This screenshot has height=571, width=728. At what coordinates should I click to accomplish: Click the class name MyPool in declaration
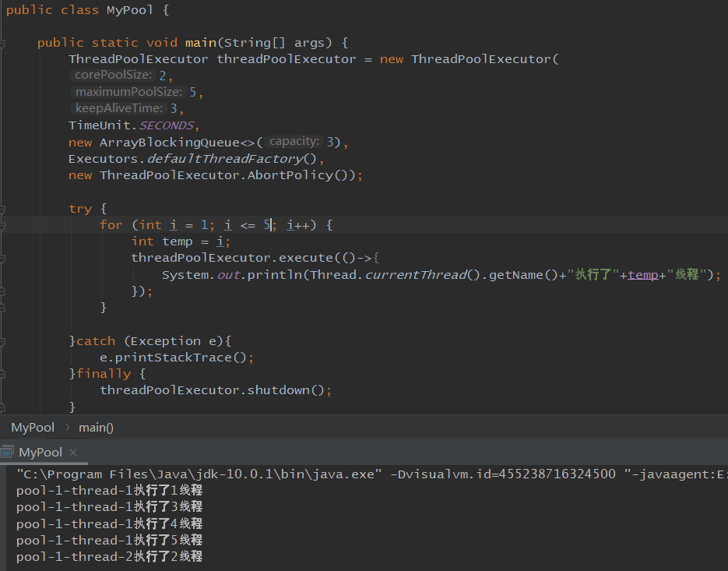click(x=129, y=10)
